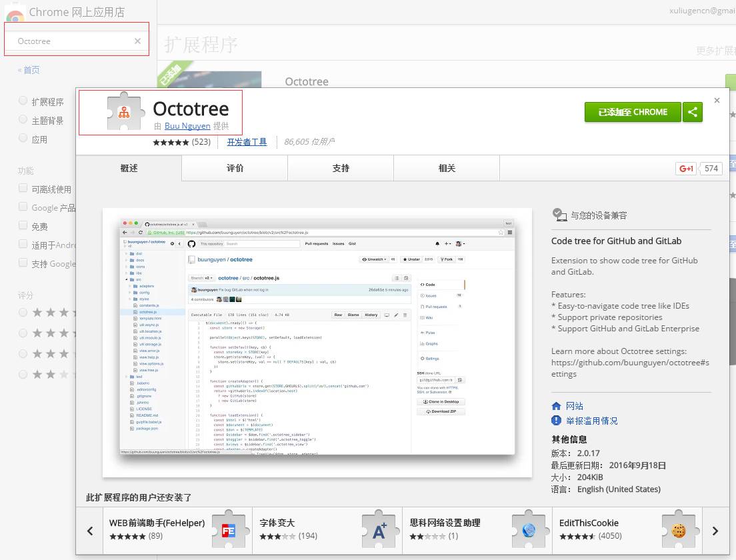Click the 思科网络设置助理 globe extension icon
The height and width of the screenshot is (560, 736).
[529, 530]
